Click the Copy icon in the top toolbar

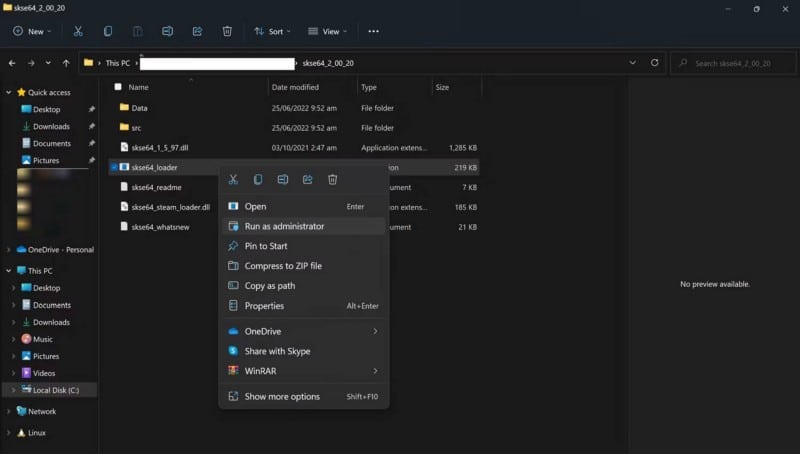(x=108, y=31)
